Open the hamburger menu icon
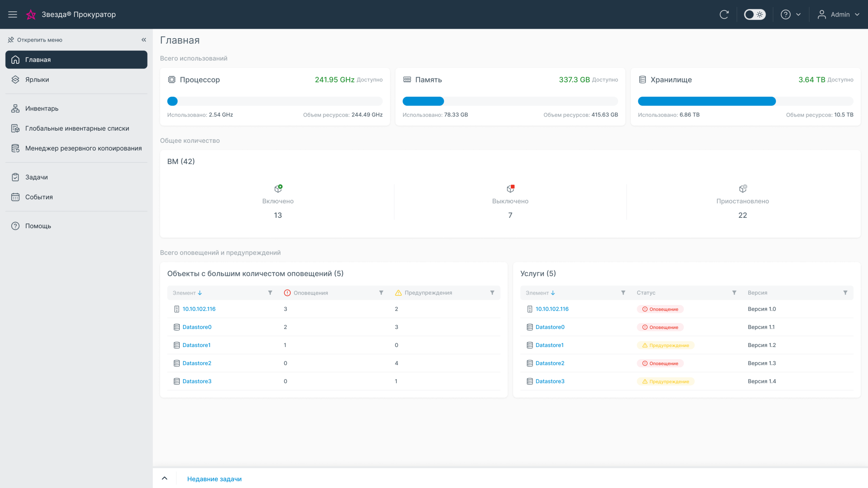The height and width of the screenshot is (488, 868). pyautogui.click(x=13, y=14)
